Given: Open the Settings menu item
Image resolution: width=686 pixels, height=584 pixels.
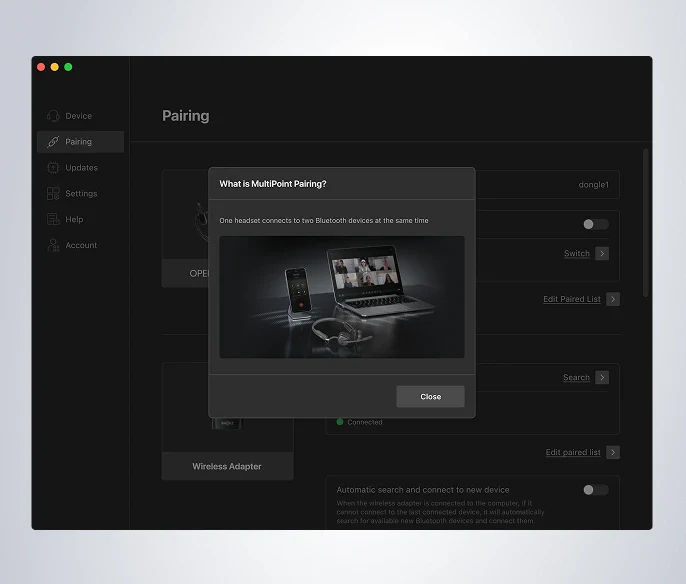Looking at the screenshot, I should pyautogui.click(x=80, y=193).
